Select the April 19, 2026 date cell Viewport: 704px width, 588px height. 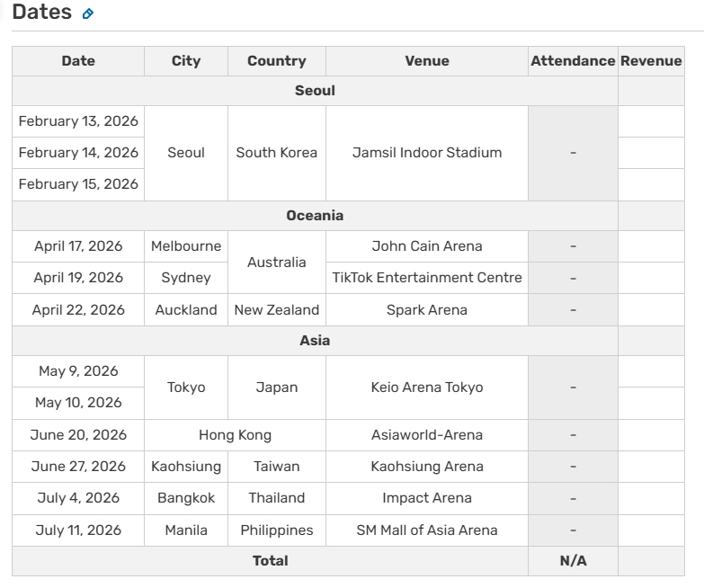(78, 278)
